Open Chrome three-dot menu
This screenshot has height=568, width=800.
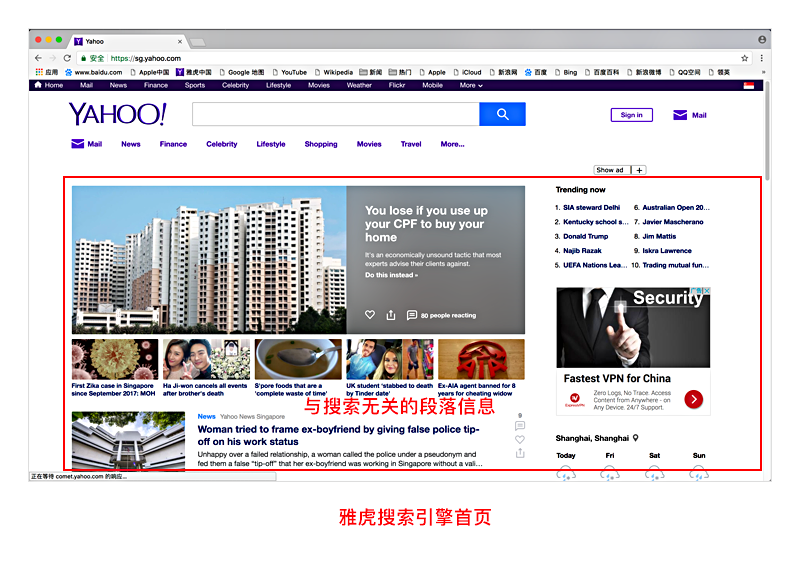[761, 58]
